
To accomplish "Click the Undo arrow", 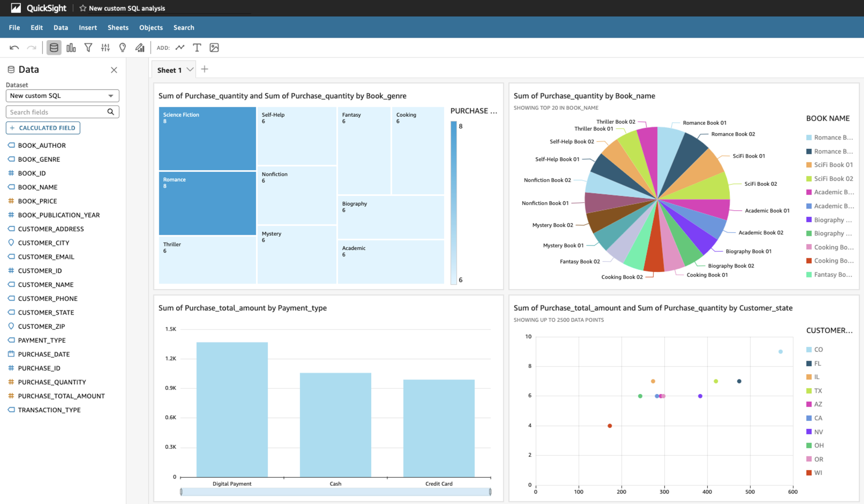I will (x=14, y=48).
